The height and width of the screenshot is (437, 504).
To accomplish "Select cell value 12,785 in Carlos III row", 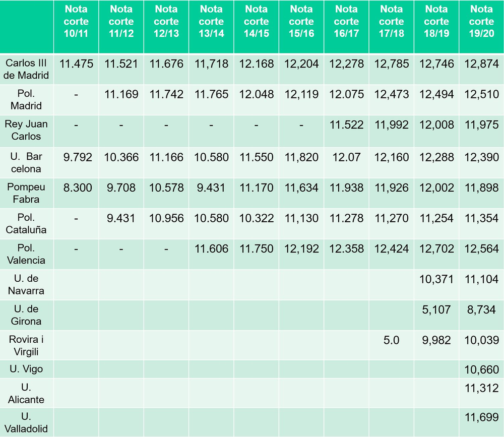I will pyautogui.click(x=391, y=64).
